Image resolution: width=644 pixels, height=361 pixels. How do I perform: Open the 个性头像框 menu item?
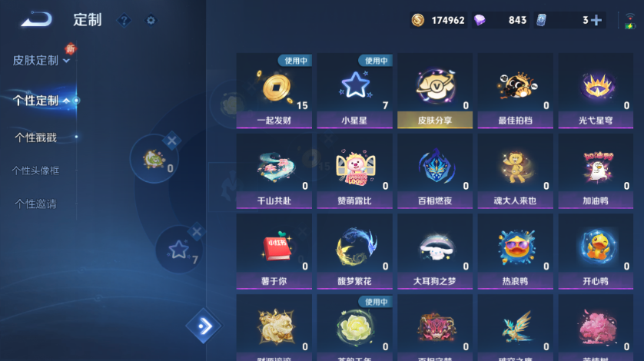[35, 171]
